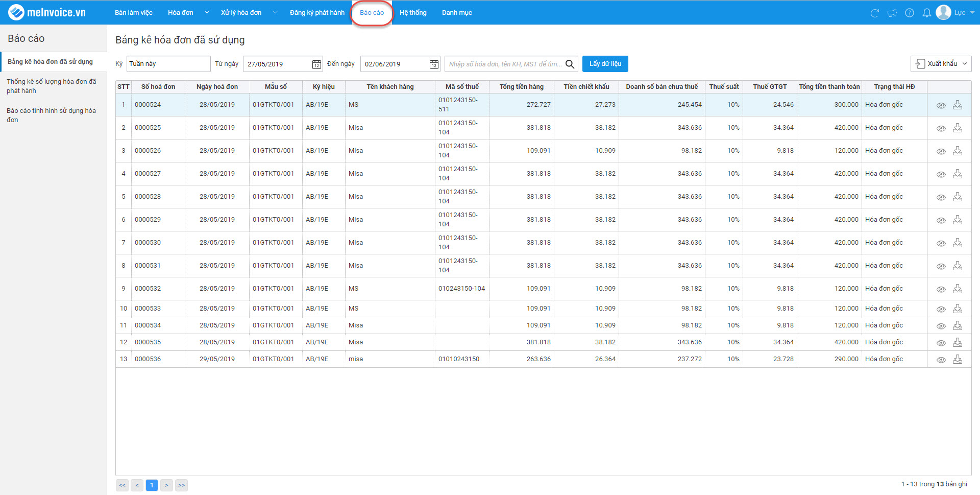The width and height of the screenshot is (980, 495).
Task: Download invoice 0000536
Action: pos(958,359)
